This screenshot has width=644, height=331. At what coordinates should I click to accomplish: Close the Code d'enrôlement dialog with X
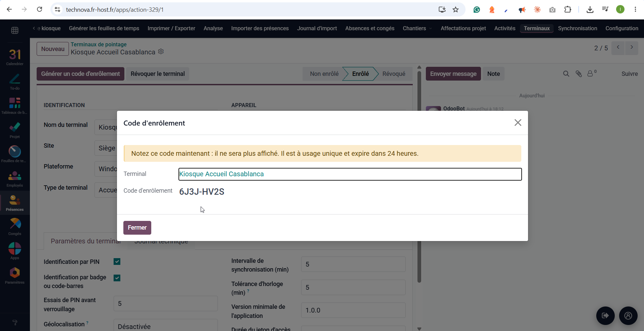tap(518, 123)
